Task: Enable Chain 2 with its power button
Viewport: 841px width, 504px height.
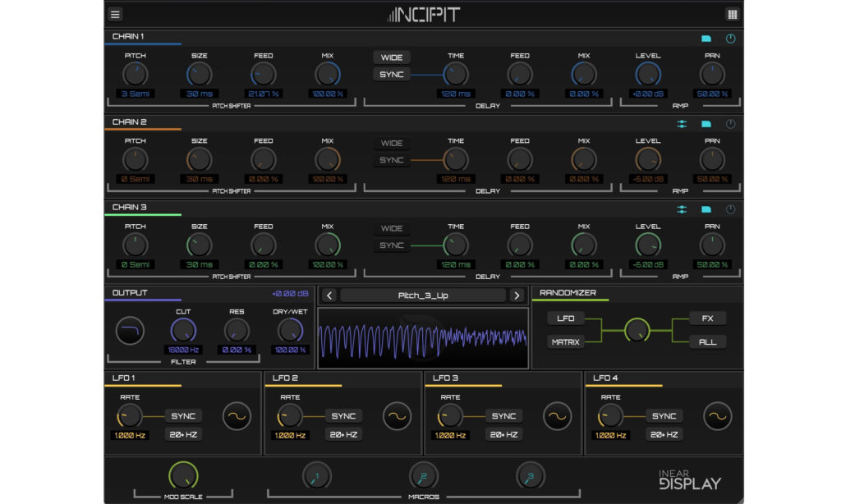Action: coord(730,124)
